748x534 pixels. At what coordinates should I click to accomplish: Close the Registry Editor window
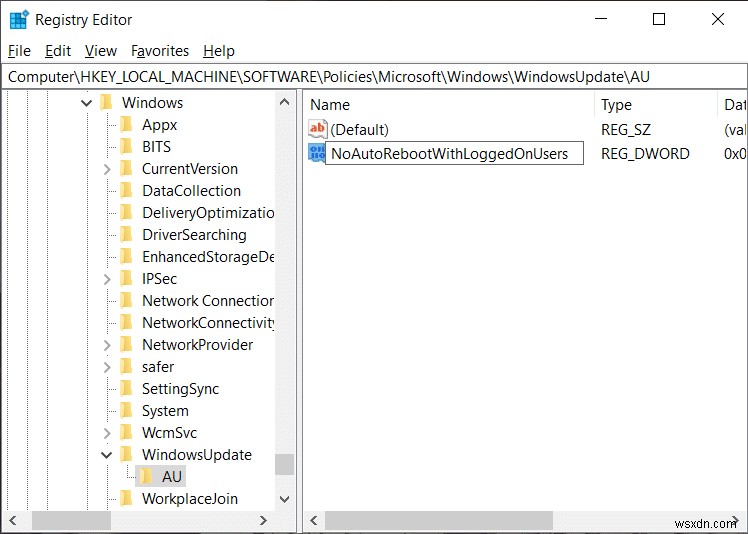point(717,19)
